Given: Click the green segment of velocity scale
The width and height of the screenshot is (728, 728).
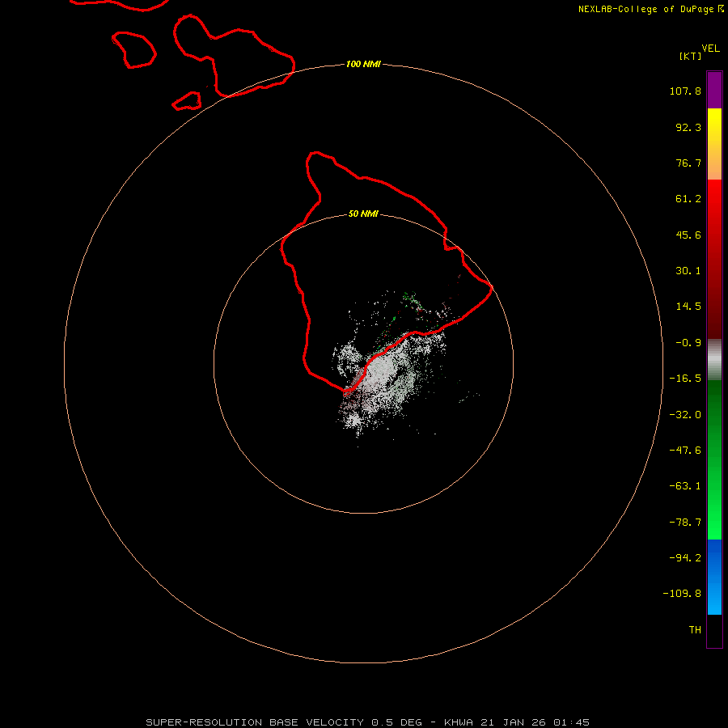Looking at the screenshot, I should click(714, 459).
